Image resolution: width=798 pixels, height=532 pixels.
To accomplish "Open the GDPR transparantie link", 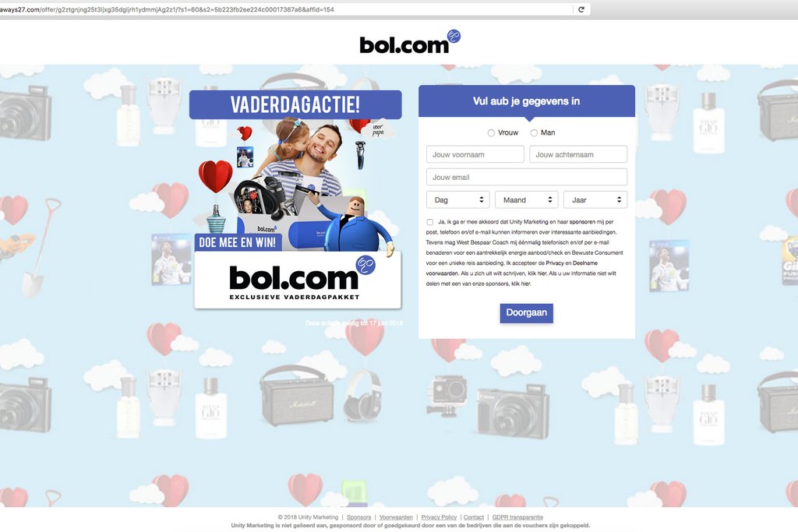I will click(517, 517).
